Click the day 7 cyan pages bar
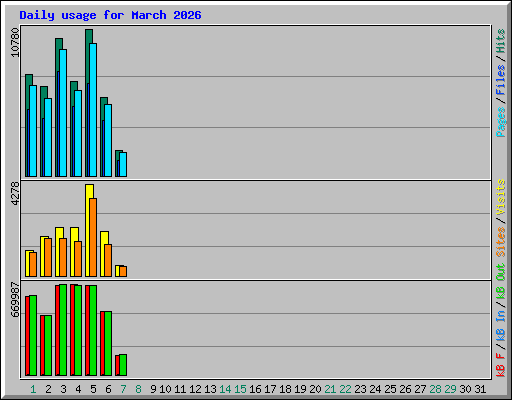512x400 pixels. [x=123, y=164]
